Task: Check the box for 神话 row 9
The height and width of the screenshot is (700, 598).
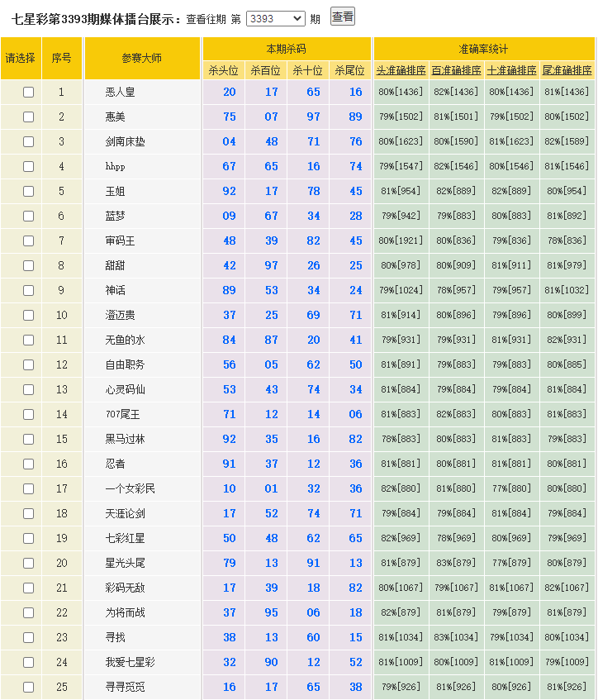Action: 28,290
